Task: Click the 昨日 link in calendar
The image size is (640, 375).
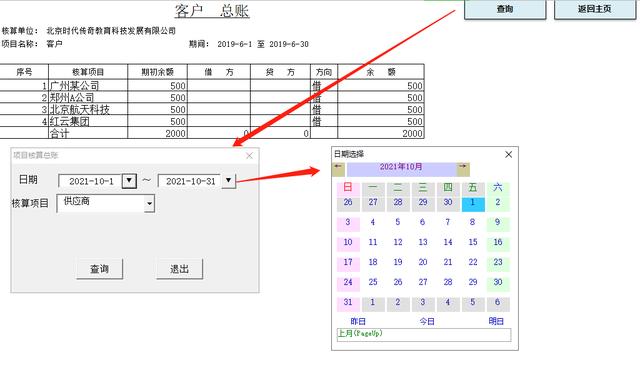Action: pos(358,322)
